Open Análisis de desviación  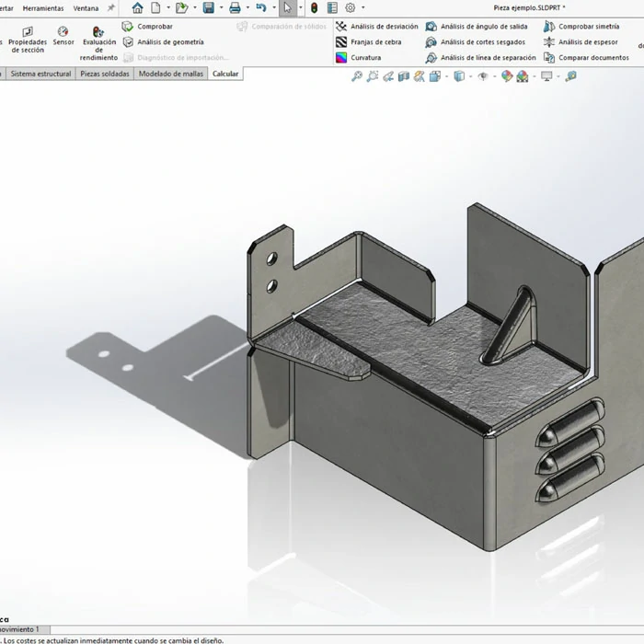click(x=377, y=27)
